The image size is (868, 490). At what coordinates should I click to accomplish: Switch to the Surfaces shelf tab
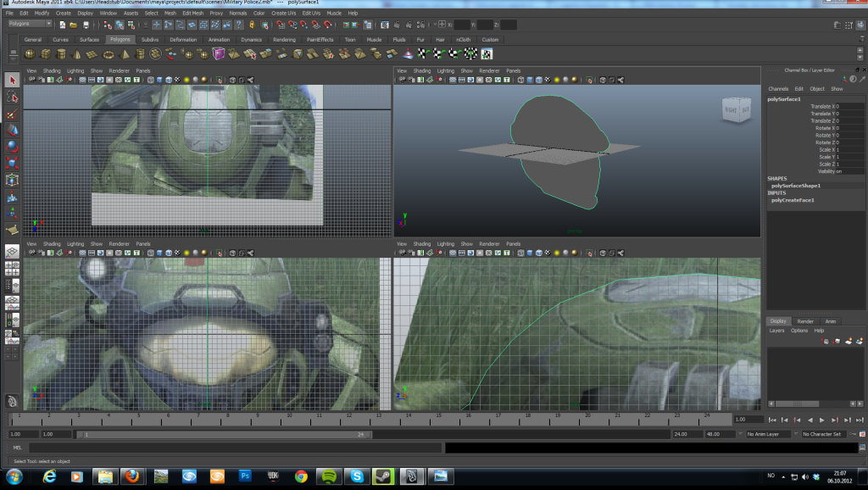(89, 40)
